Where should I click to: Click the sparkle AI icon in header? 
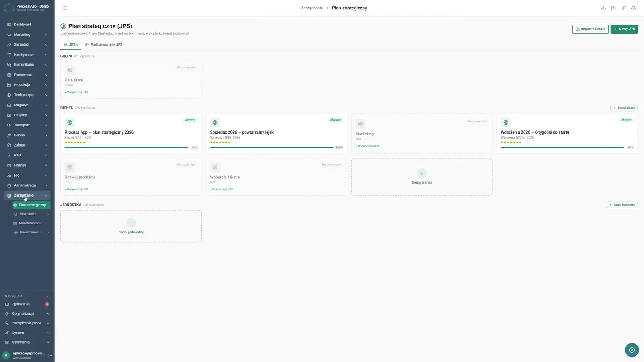623,8
